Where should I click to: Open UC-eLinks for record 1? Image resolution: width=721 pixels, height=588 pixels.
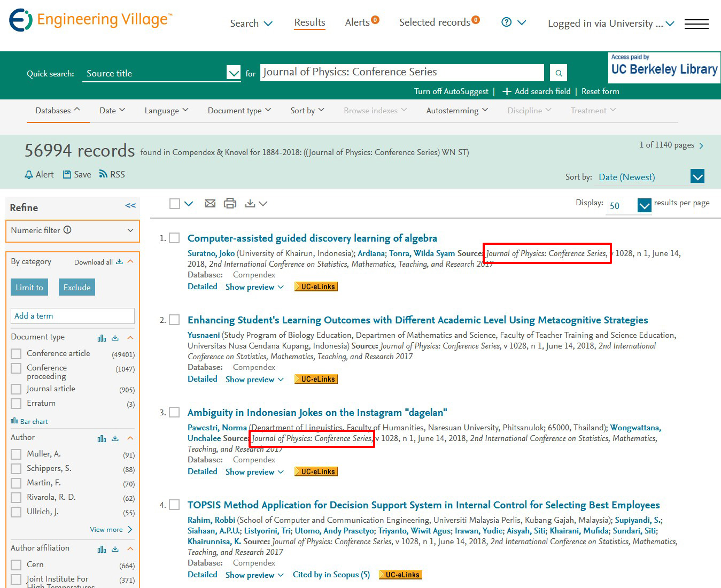[x=316, y=287]
